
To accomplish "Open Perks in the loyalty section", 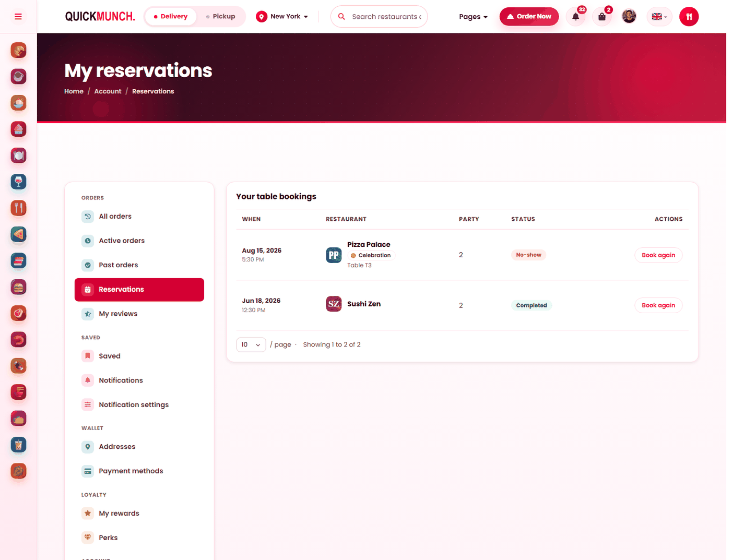I will [139, 538].
